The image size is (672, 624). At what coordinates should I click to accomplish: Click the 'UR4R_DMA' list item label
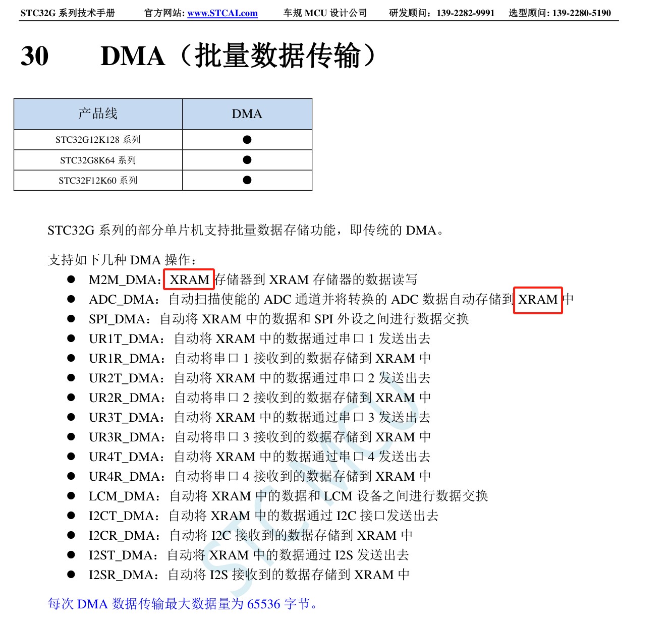click(124, 476)
